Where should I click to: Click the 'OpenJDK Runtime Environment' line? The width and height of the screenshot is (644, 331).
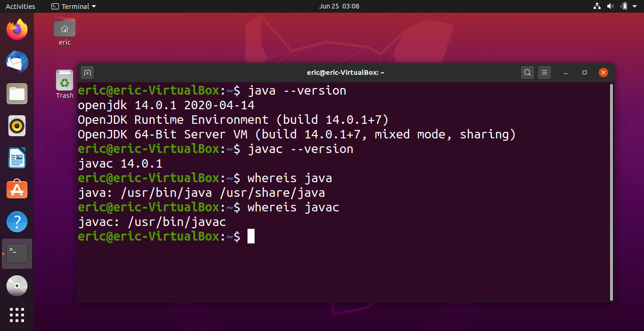(x=233, y=120)
